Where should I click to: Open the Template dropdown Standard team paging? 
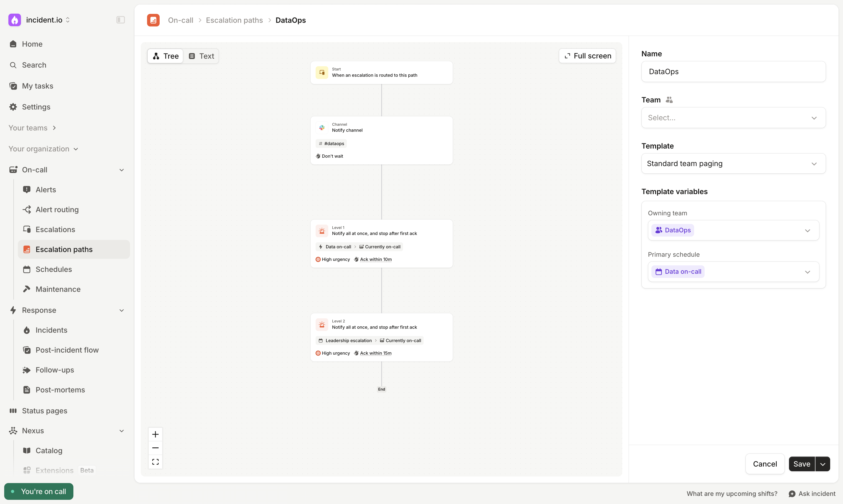click(x=733, y=164)
